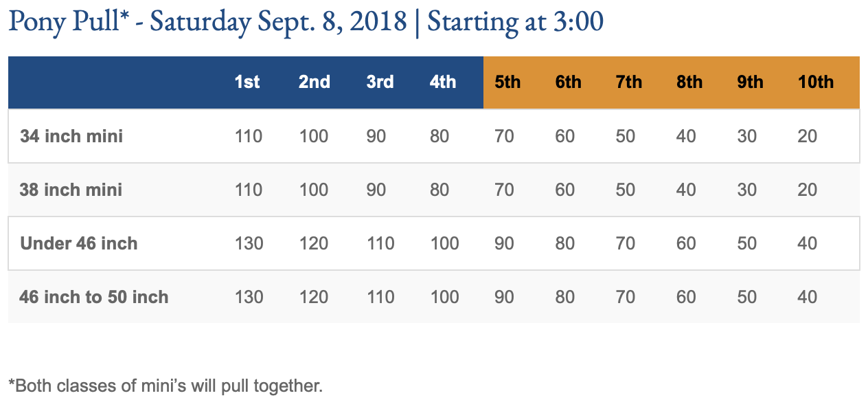Click the Under 46 inch row label
This screenshot has width=868, height=411.
79,243
